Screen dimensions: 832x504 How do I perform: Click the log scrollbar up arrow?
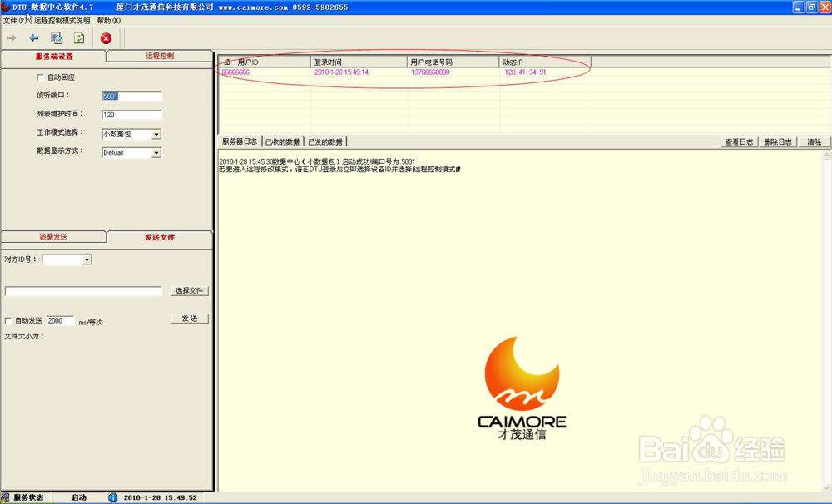click(827, 155)
